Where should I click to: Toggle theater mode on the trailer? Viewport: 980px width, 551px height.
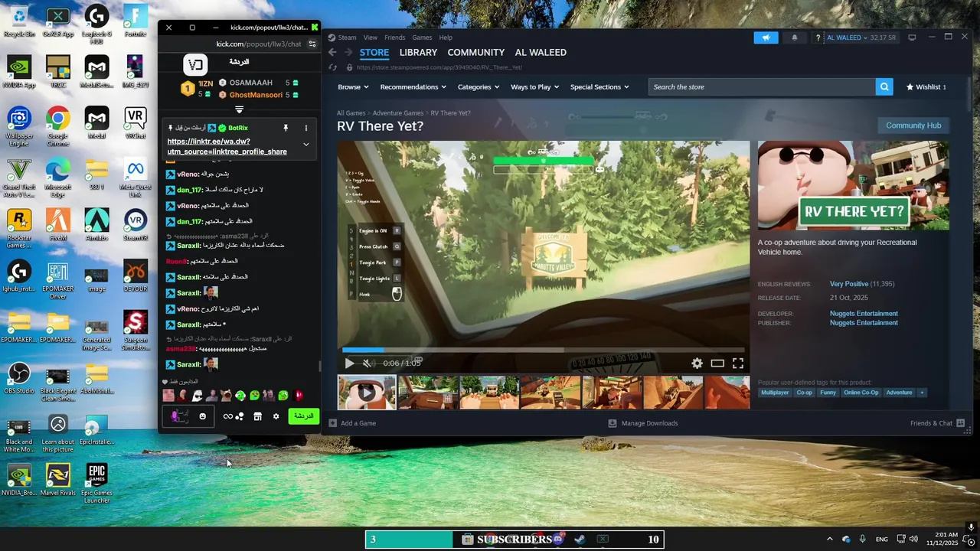(x=717, y=364)
